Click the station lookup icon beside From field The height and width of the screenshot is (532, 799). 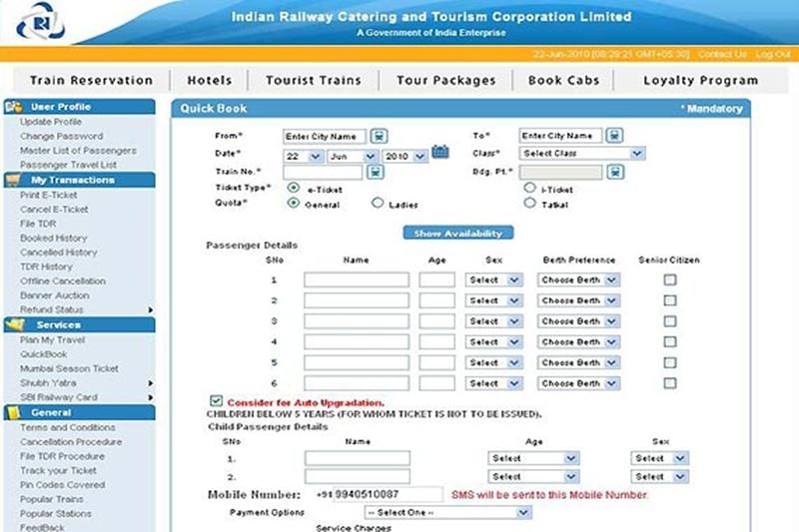coord(380,136)
